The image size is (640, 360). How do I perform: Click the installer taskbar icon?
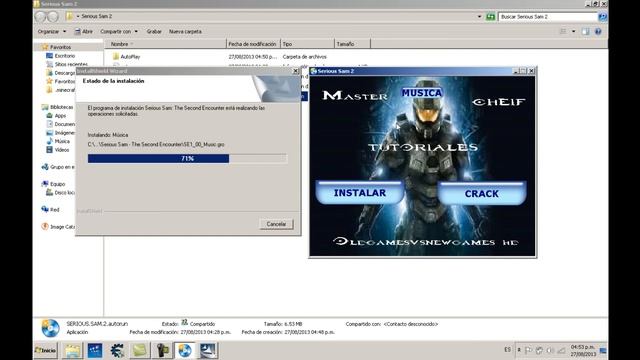pos(208,351)
